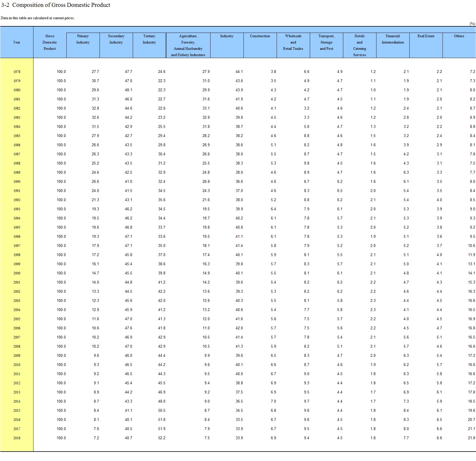The width and height of the screenshot is (476, 461).
Task: Click Real Estate value 5.4 for 2009
Action: (439, 356)
